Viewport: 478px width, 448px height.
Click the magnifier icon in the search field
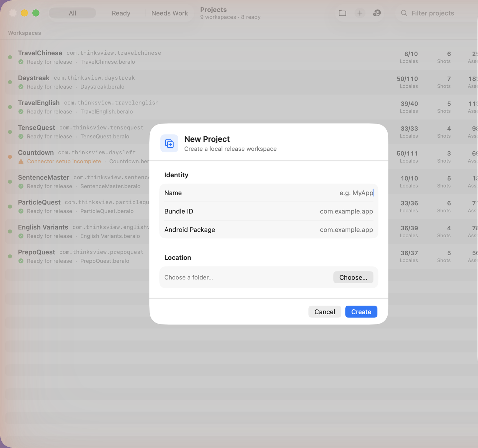click(404, 13)
